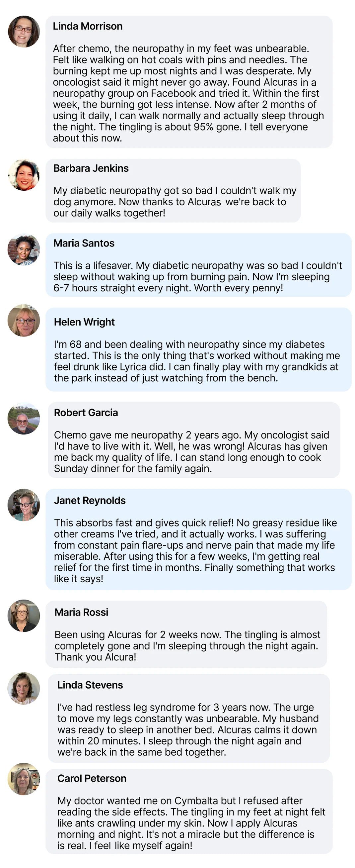Click Carol Peterson's avatar image
The image size is (355, 868).
(x=24, y=779)
